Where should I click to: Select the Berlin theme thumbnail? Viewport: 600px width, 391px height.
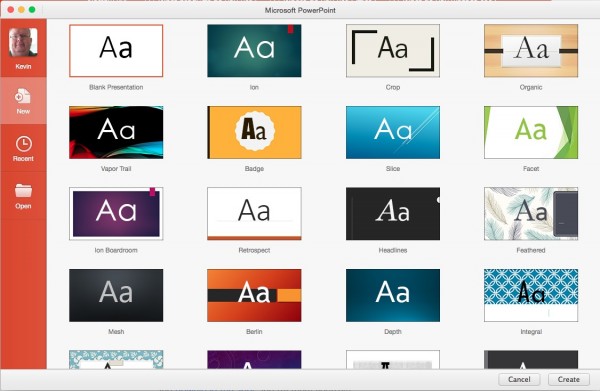tap(254, 295)
